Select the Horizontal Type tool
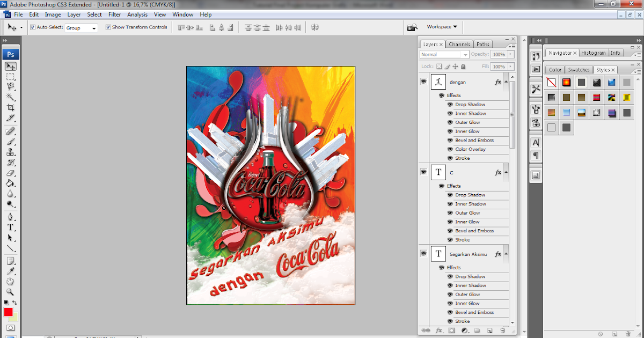Image resolution: width=644 pixels, height=338 pixels. (11, 227)
